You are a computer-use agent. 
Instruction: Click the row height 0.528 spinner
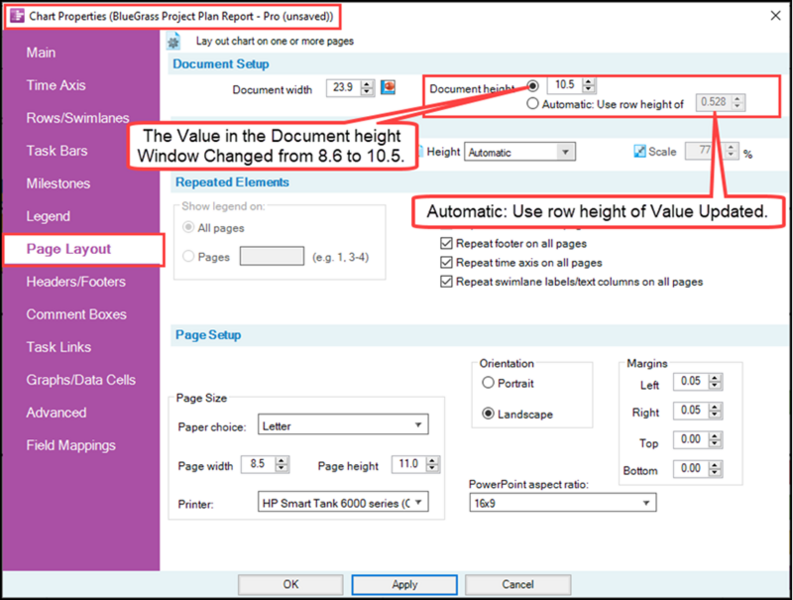(737, 102)
